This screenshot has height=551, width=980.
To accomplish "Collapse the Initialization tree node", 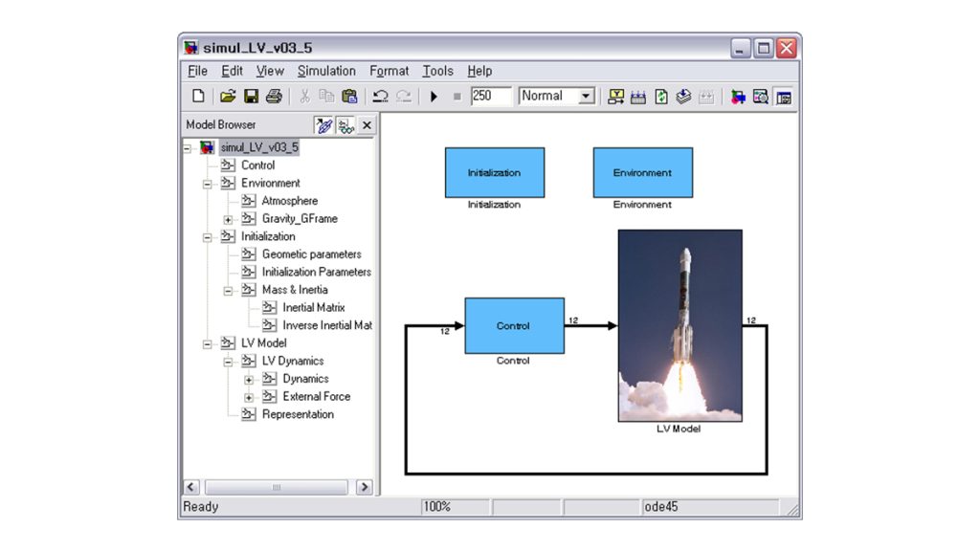I will point(208,237).
